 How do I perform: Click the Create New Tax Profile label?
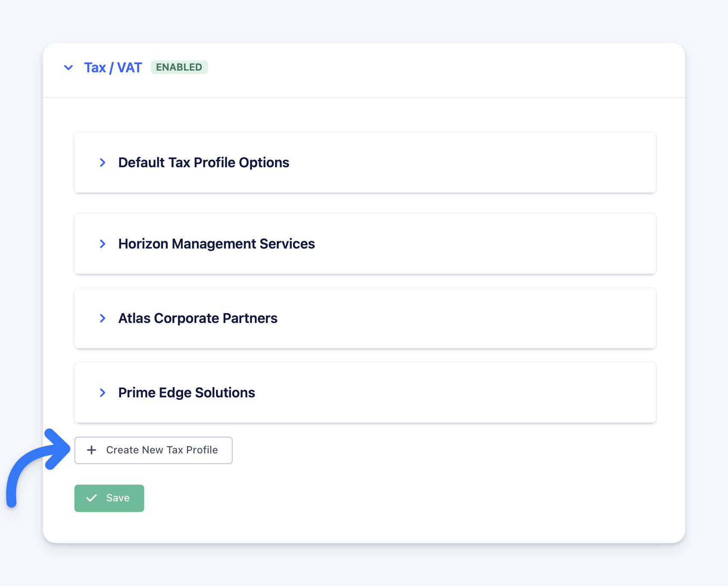tap(162, 450)
